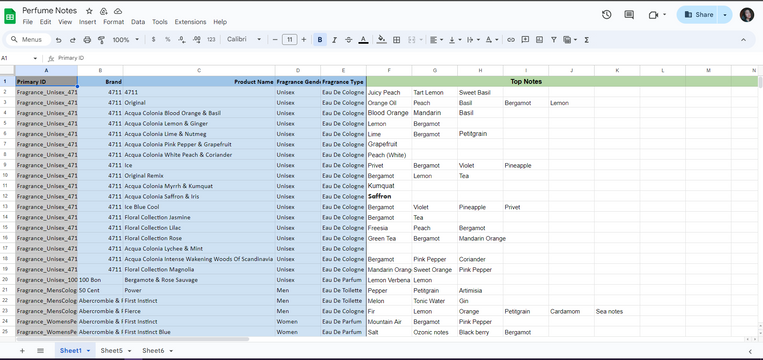Open text color picker
The width and height of the screenshot is (763, 360).
[363, 40]
